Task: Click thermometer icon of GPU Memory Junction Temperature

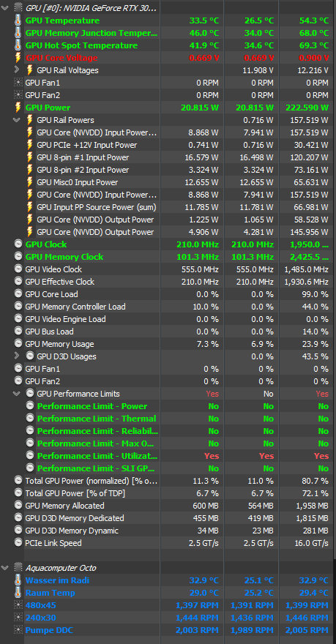Action: pos(18,33)
